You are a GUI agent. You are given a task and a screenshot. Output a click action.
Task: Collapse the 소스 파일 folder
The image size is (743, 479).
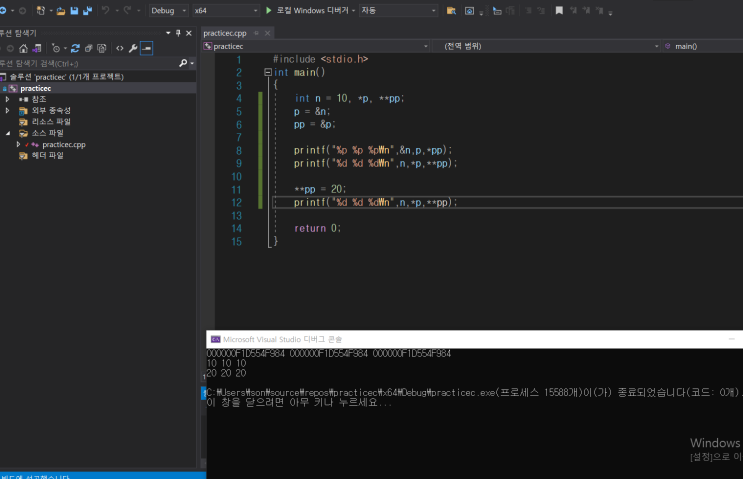pos(8,133)
